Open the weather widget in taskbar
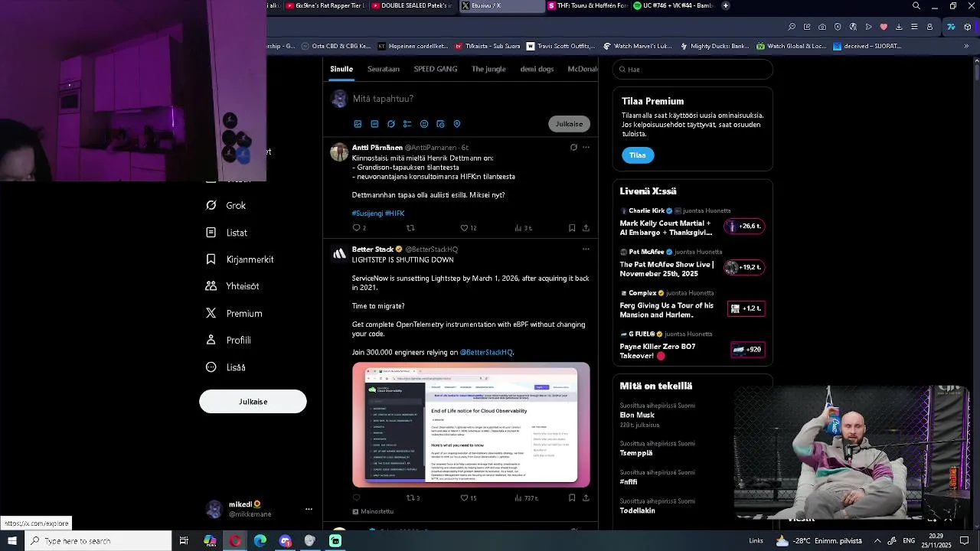Image resolution: width=980 pixels, height=551 pixels. (x=818, y=541)
